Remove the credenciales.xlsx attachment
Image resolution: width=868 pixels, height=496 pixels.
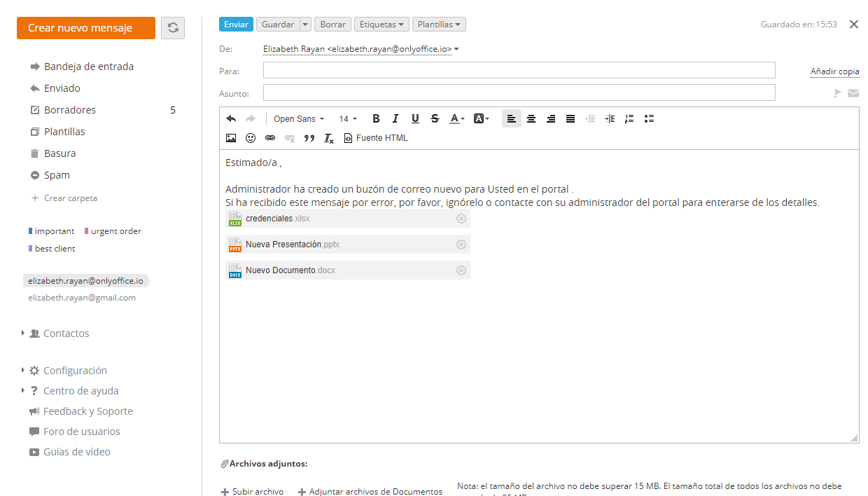pyautogui.click(x=461, y=219)
